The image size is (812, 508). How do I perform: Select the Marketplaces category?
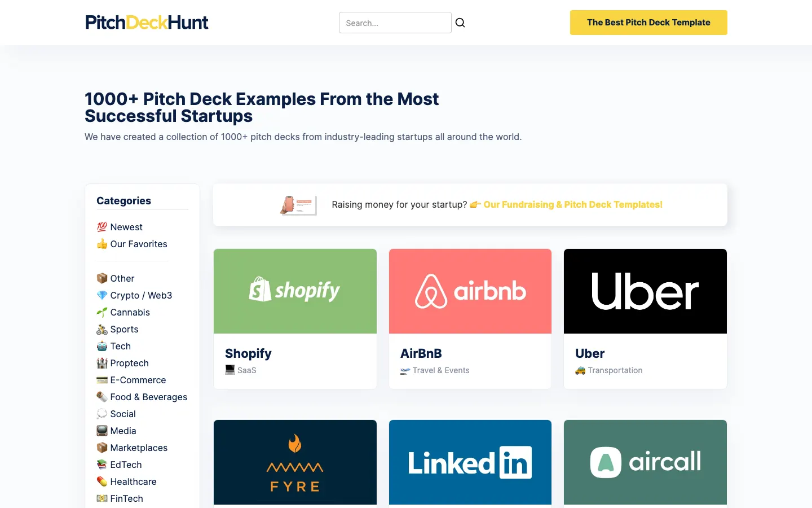139,448
